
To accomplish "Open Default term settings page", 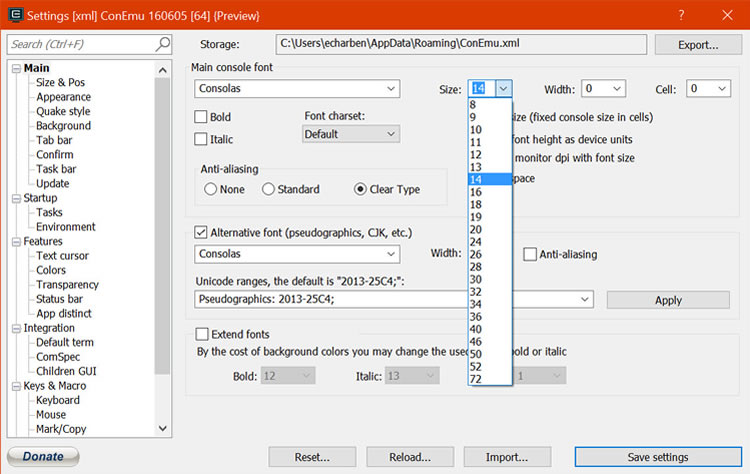I will tap(65, 342).
